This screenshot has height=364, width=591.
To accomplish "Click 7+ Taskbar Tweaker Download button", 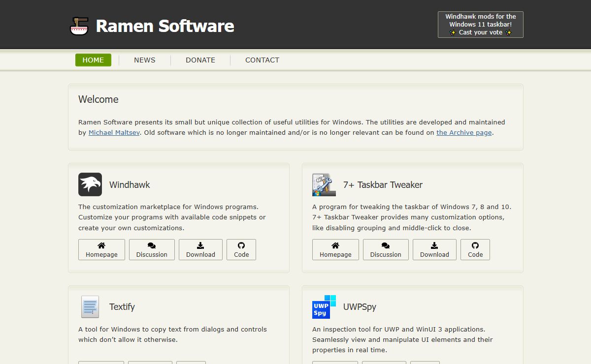I will coord(434,250).
